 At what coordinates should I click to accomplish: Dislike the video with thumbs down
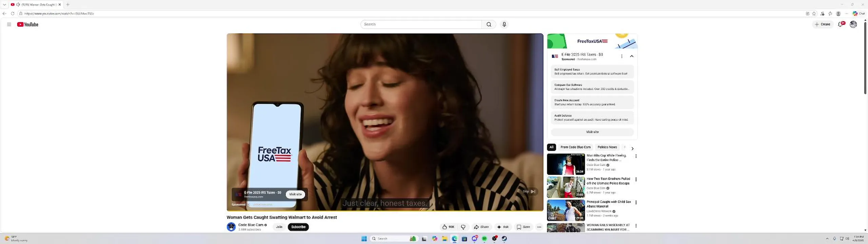coord(463,227)
